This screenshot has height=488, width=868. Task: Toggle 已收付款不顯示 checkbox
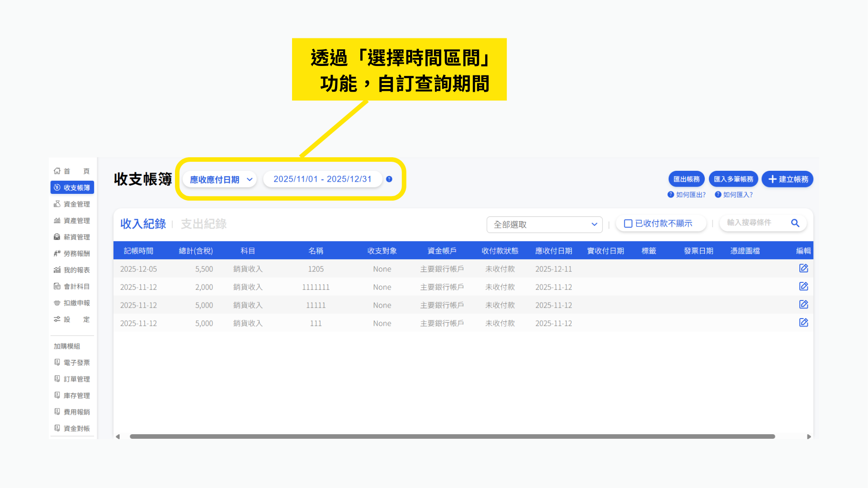(x=628, y=224)
